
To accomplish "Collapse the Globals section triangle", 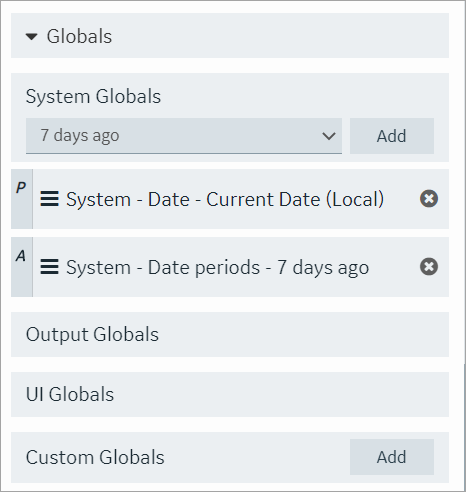I will 31,36.
